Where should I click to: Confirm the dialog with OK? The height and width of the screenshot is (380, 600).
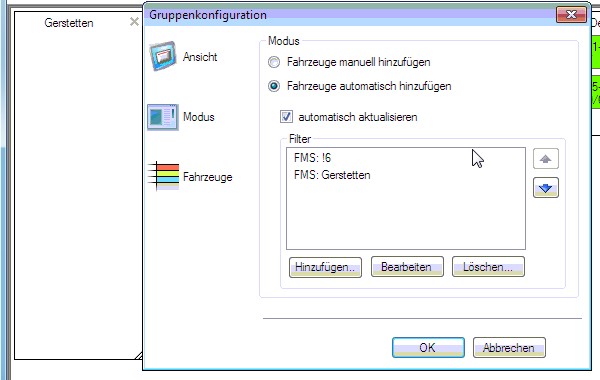coord(428,347)
